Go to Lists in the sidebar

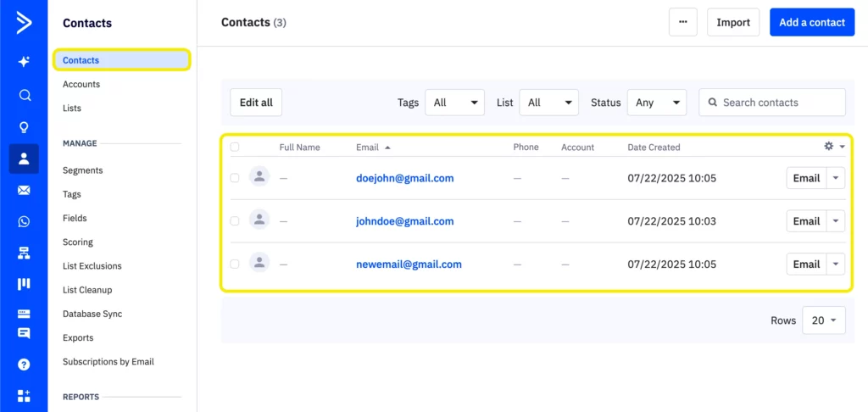(72, 109)
